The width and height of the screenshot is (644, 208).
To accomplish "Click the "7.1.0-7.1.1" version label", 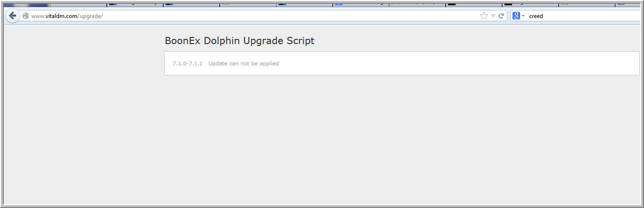I will point(187,63).
